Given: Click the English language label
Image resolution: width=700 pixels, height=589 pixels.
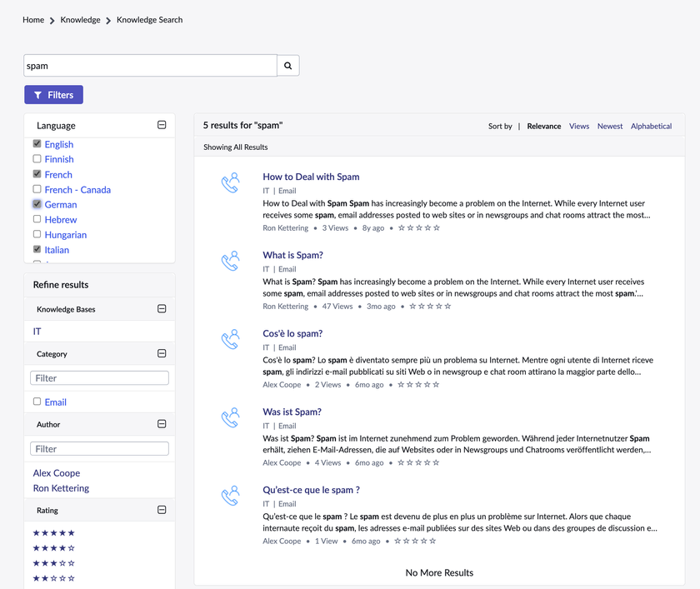Looking at the screenshot, I should point(59,145).
